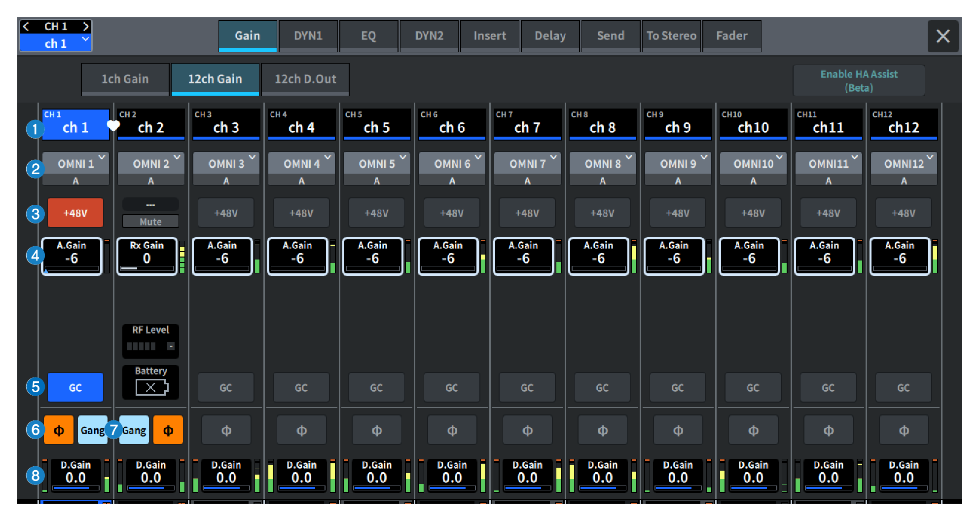
Task: Close the Gain screen with X
Action: click(943, 36)
